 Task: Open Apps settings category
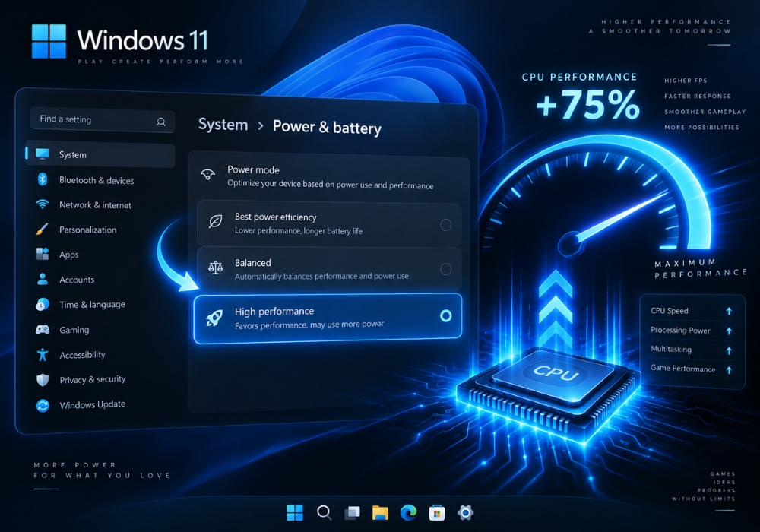point(100,255)
